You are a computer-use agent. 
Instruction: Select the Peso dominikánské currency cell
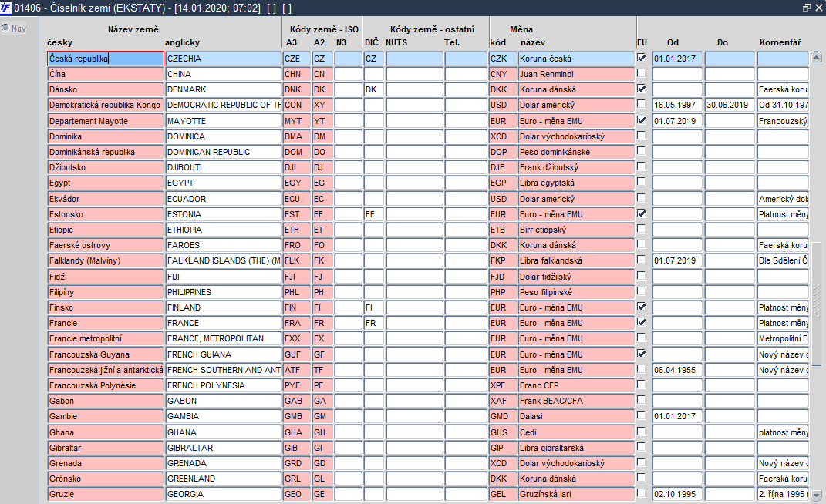click(576, 152)
